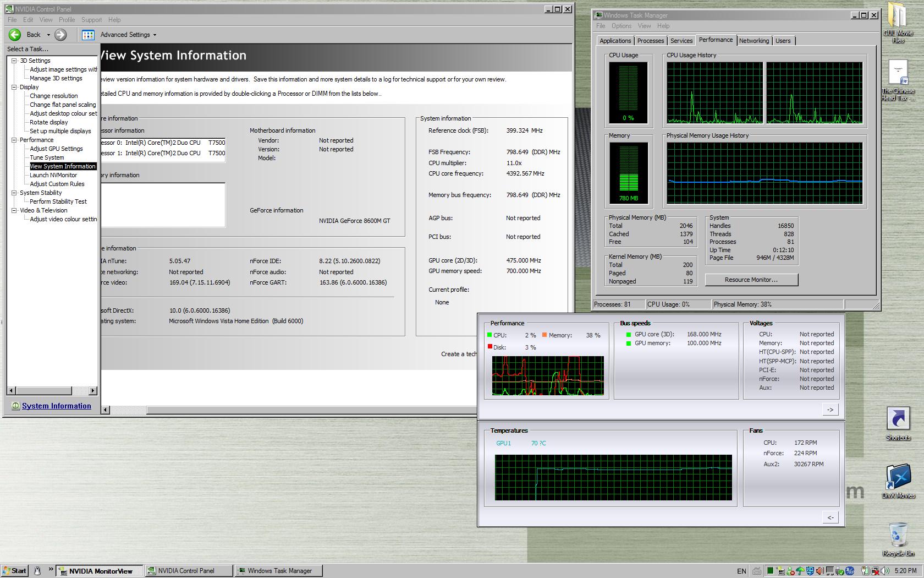The image size is (924, 578).
Task: Open the Options menu in Task Manager
Action: point(621,26)
